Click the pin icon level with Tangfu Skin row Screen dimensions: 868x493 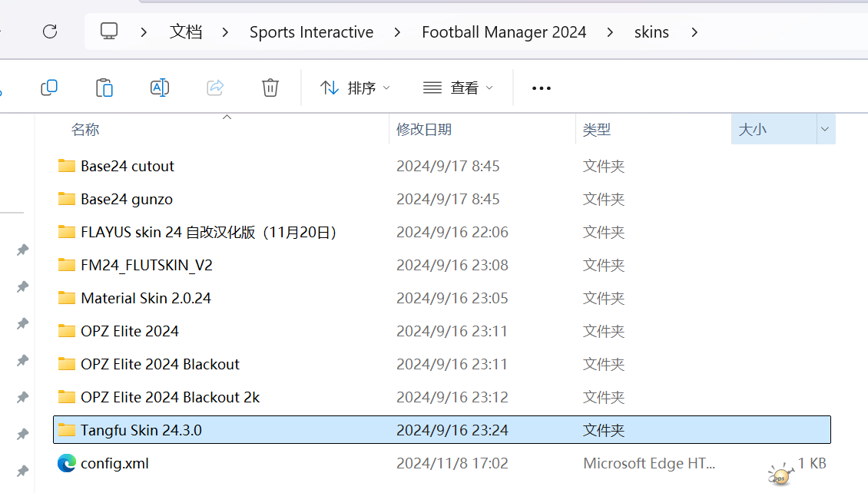click(22, 435)
